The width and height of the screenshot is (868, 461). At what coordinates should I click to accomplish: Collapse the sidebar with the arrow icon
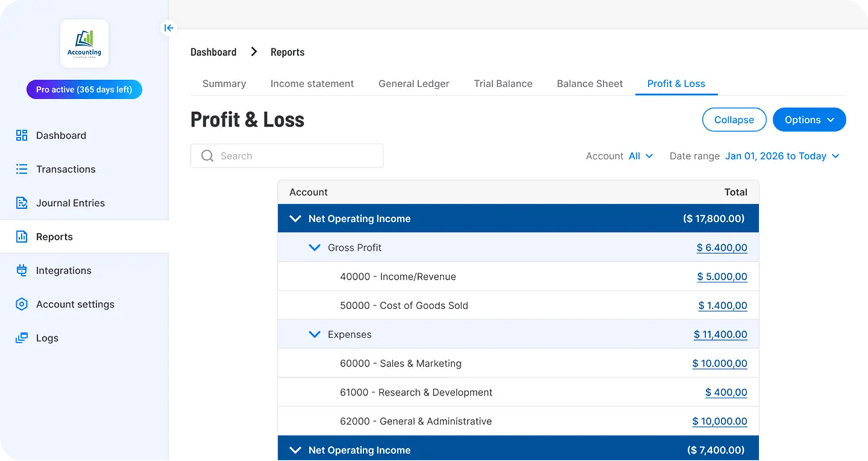coord(168,28)
